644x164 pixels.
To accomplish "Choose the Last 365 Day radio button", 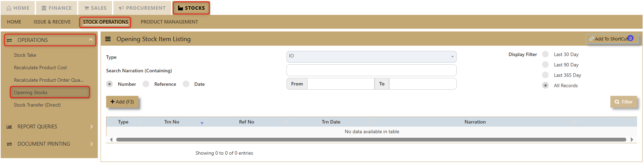I will point(546,75).
